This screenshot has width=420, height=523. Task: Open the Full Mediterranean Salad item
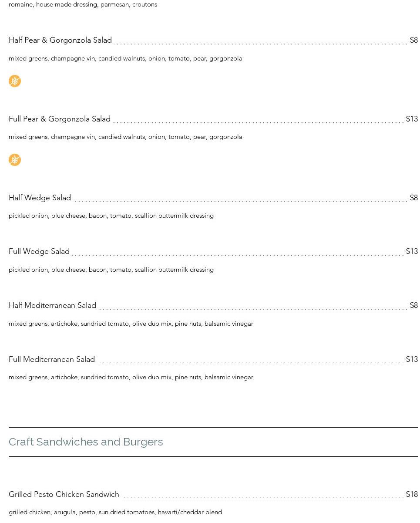click(52, 359)
